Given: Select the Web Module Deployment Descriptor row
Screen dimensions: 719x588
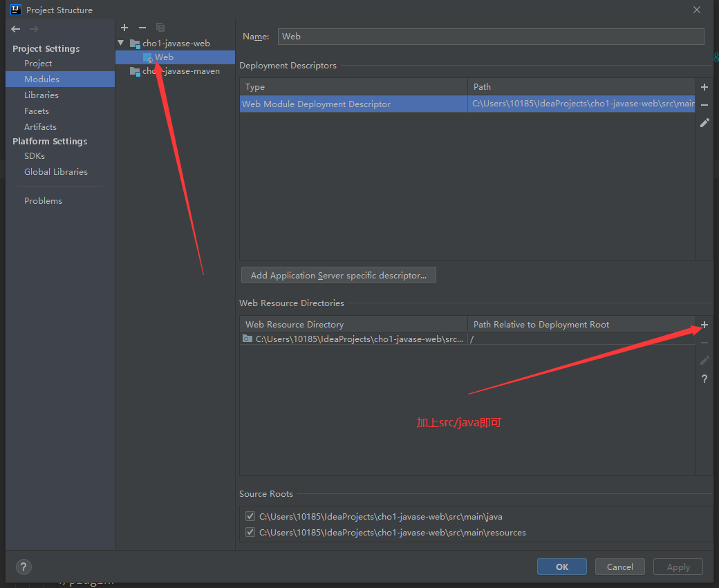Looking at the screenshot, I should 353,104.
